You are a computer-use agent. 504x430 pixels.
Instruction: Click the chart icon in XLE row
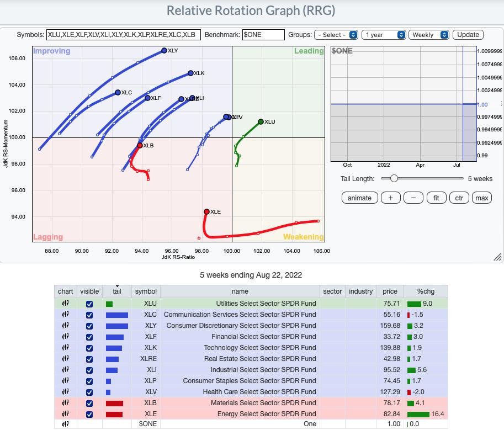(65, 414)
